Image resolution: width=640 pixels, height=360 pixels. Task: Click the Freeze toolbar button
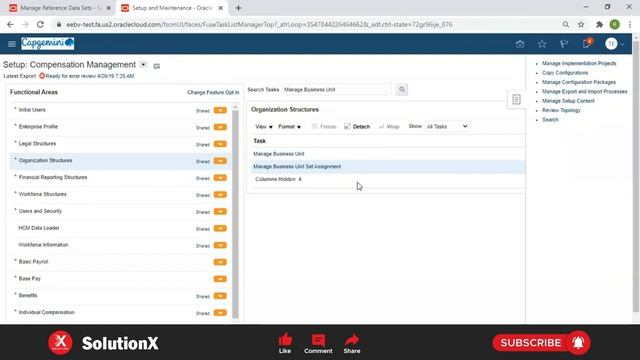click(x=324, y=127)
